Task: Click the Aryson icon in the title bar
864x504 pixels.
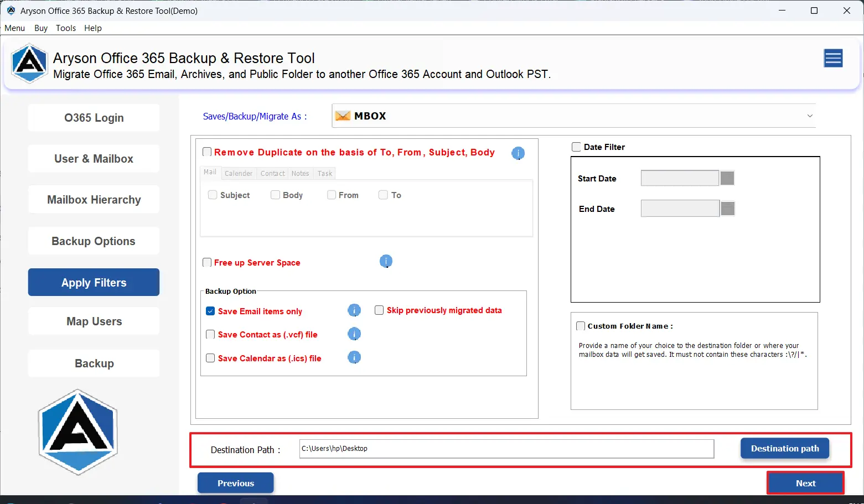Action: coord(11,10)
